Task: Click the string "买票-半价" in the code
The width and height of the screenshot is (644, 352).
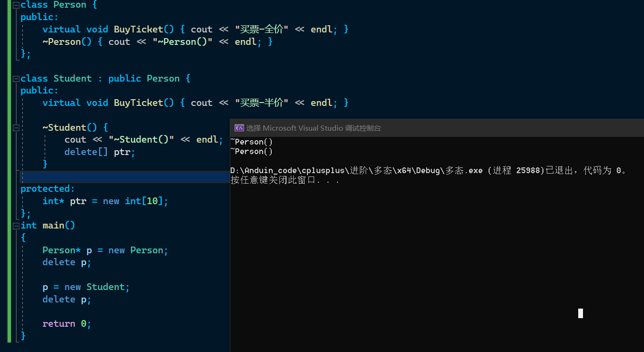Action: coord(262,103)
